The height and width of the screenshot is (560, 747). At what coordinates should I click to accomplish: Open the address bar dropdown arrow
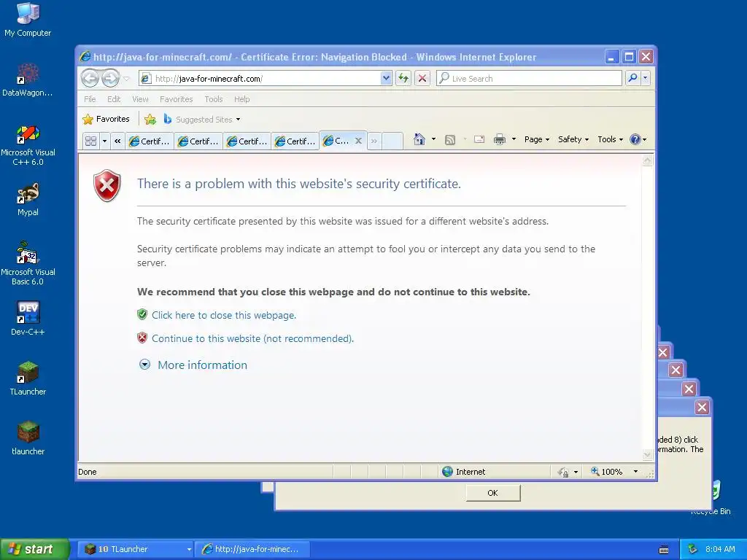point(386,78)
